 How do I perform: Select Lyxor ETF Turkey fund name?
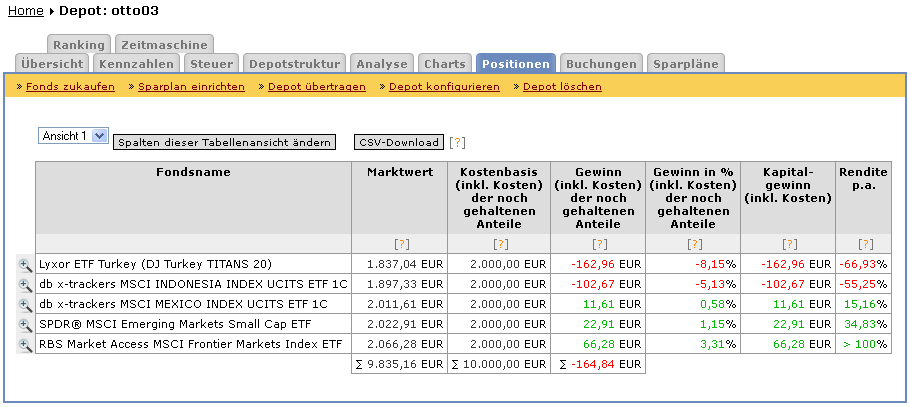click(x=155, y=265)
